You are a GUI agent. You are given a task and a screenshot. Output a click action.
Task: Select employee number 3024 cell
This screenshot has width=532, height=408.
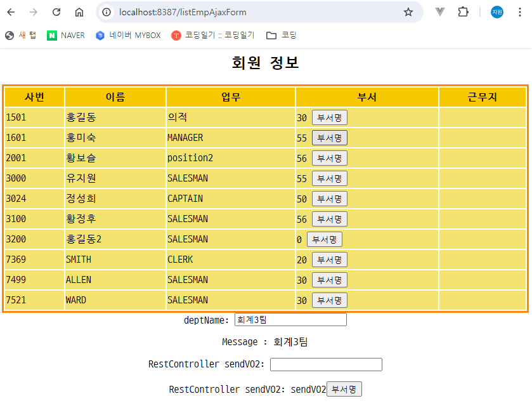(x=35, y=199)
